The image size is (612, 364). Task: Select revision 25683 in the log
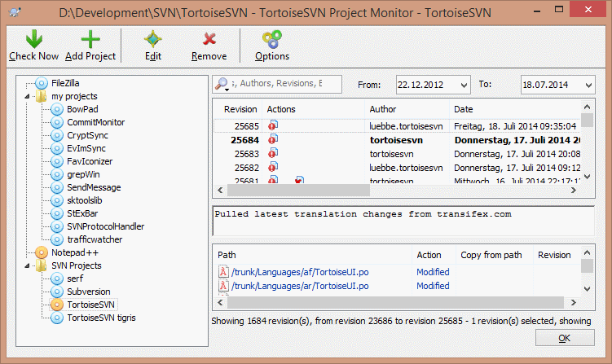(398, 154)
